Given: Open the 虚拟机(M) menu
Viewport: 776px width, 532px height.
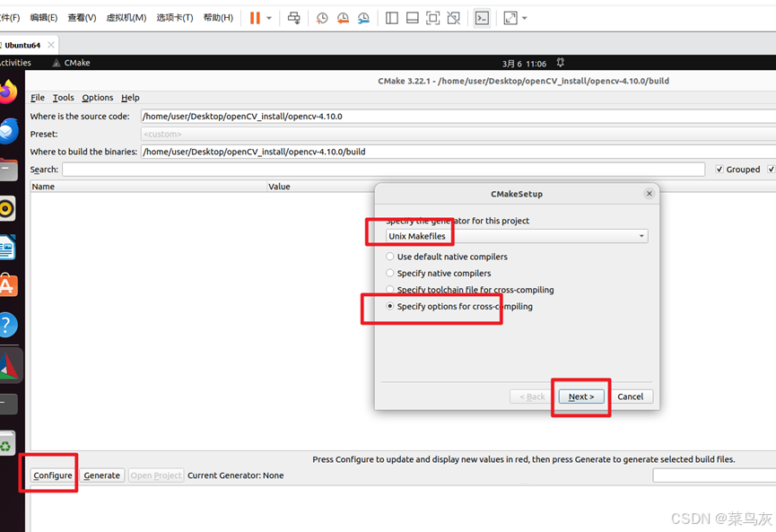Looking at the screenshot, I should pyautogui.click(x=126, y=18).
